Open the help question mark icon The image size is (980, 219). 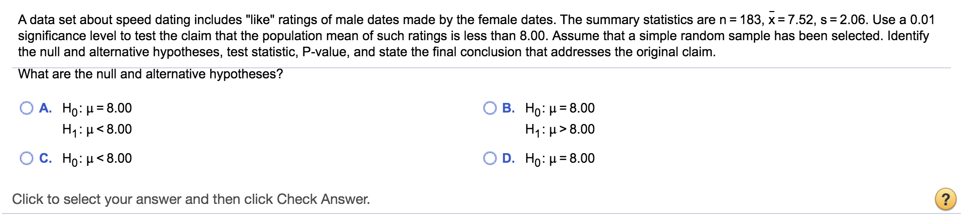click(945, 199)
